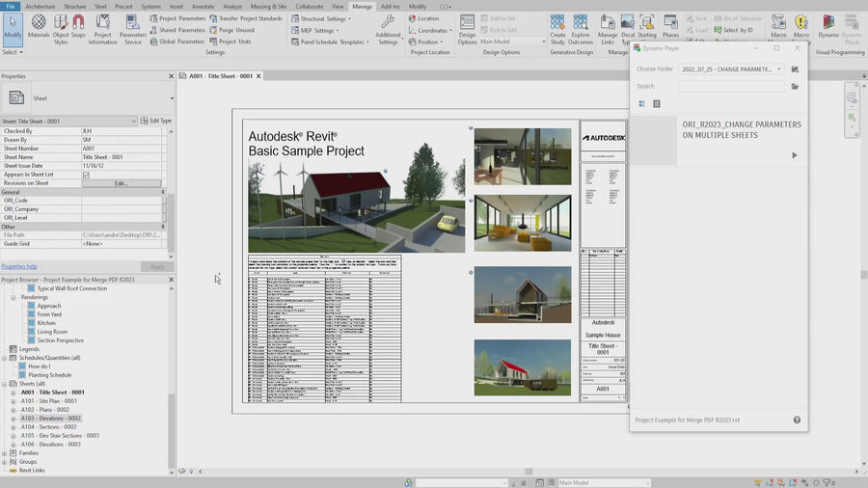Image resolution: width=868 pixels, height=488 pixels.
Task: Switch to the Architecture ribbon tab
Action: click(40, 6)
